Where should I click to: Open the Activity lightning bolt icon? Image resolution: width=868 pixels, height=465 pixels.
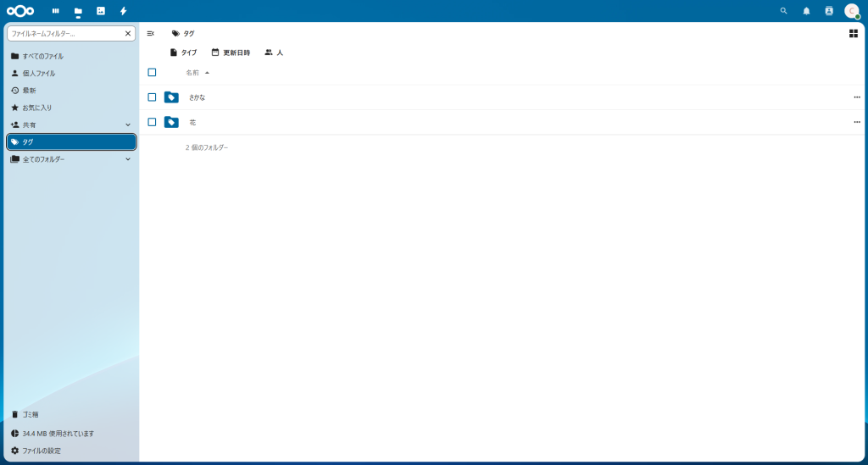click(x=123, y=11)
